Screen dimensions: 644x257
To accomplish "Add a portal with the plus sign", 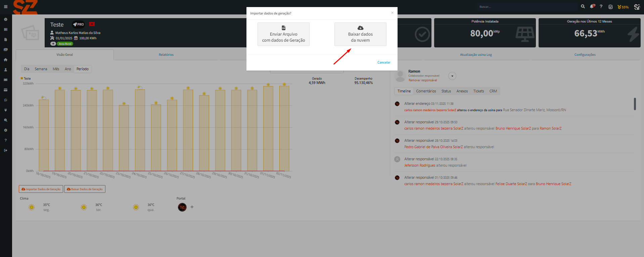I will point(192,207).
